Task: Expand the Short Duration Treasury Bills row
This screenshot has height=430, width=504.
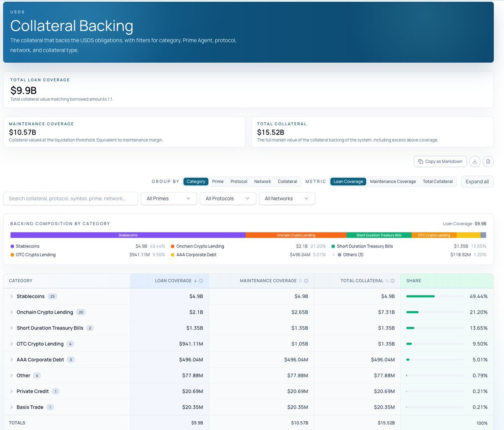Action: point(11,328)
